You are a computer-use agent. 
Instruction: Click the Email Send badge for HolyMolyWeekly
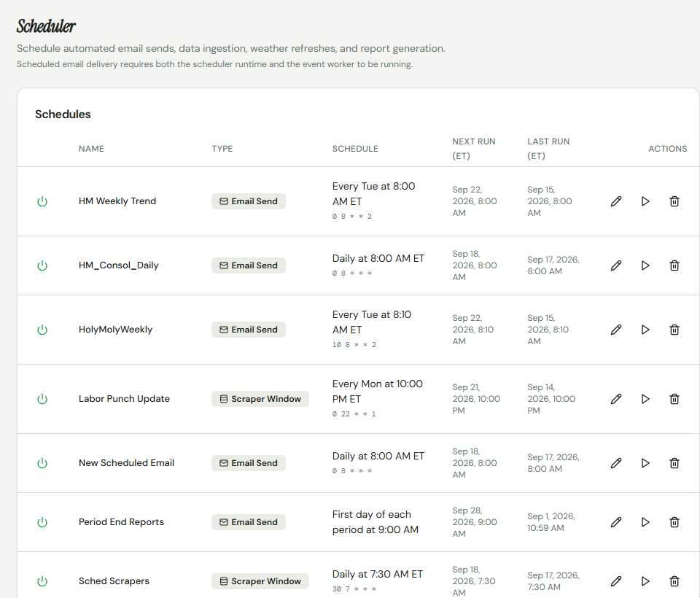249,330
